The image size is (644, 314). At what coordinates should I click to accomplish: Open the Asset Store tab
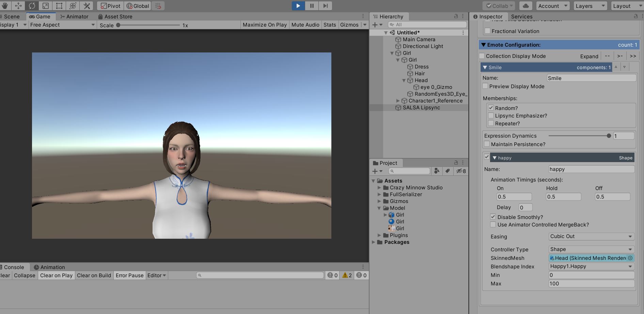point(115,16)
